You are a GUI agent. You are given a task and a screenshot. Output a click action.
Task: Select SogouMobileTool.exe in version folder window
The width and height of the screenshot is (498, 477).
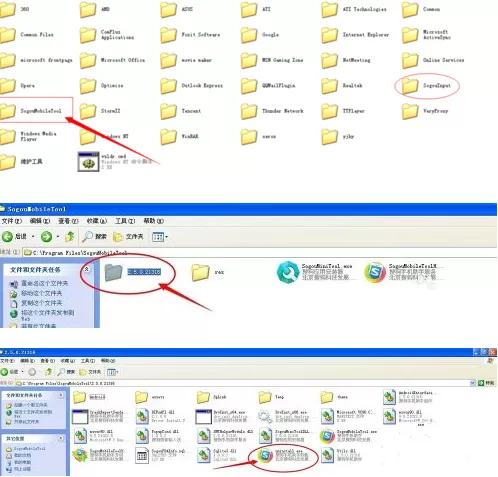(x=348, y=436)
